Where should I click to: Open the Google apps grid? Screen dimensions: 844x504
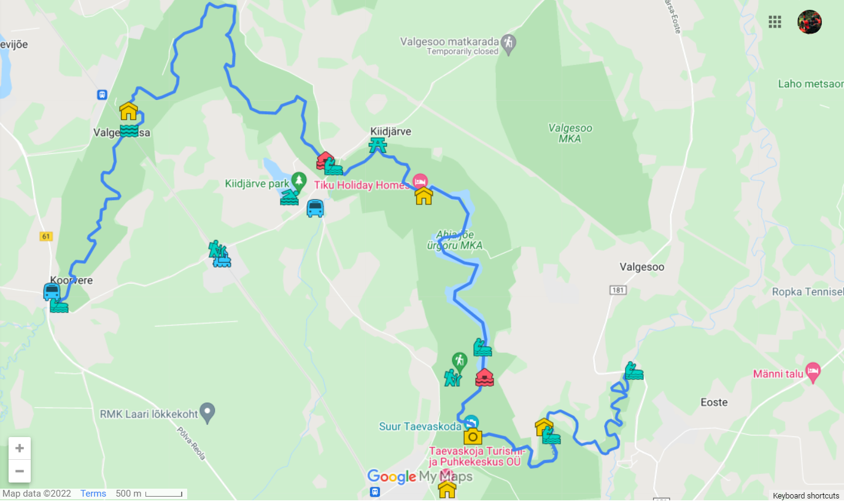coord(775,22)
